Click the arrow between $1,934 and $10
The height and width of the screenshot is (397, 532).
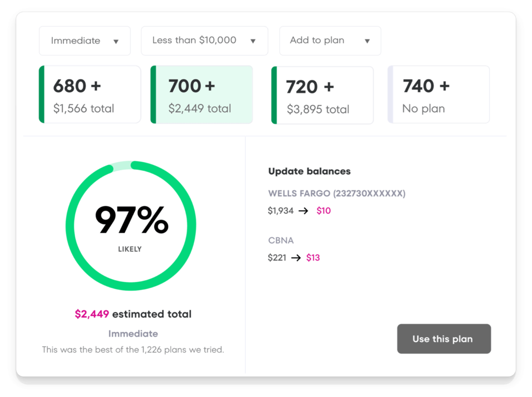point(304,211)
